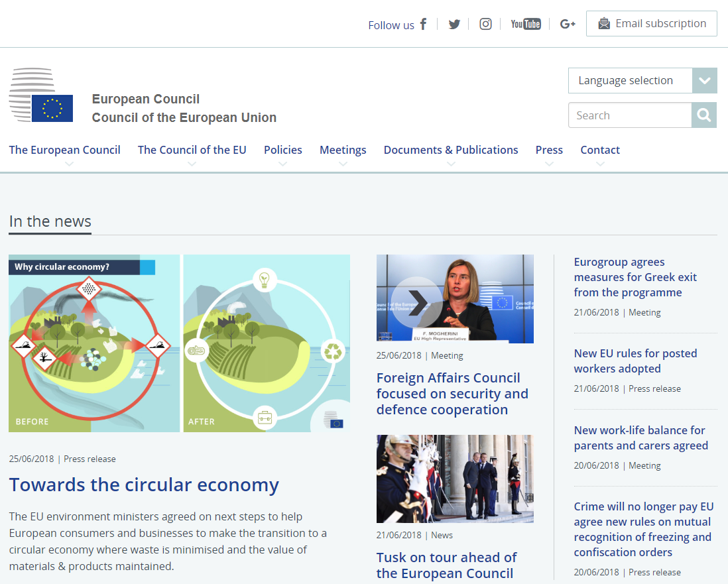
Task: Click the In the news heading
Action: [x=50, y=221]
